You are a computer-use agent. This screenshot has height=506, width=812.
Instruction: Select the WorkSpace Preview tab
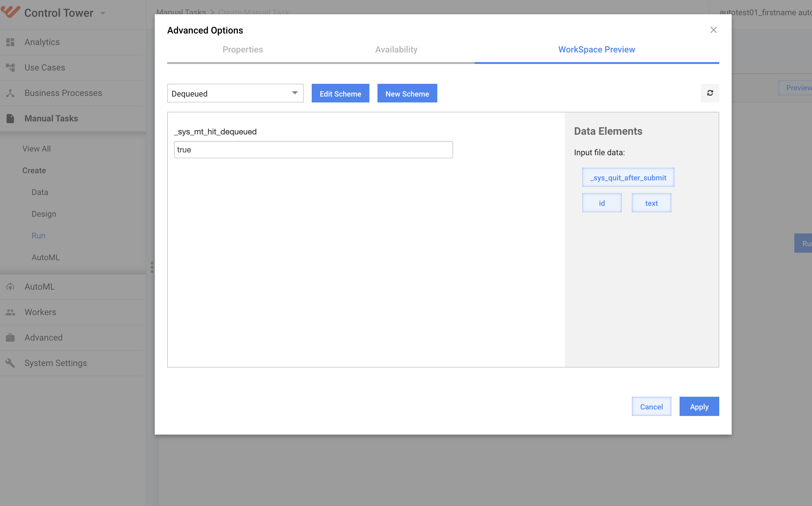point(596,50)
